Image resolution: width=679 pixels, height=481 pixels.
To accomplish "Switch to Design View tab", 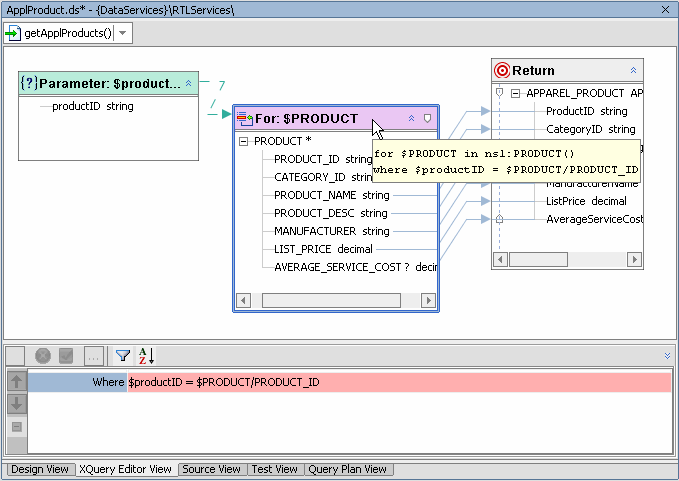I will tap(40, 469).
